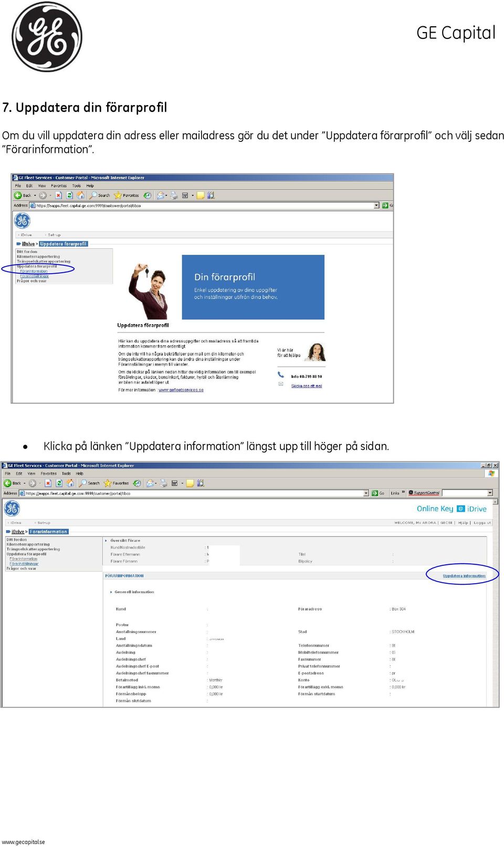The width and height of the screenshot is (504, 847).
Task: Click Home icon in upper browser window
Action: coord(81,195)
